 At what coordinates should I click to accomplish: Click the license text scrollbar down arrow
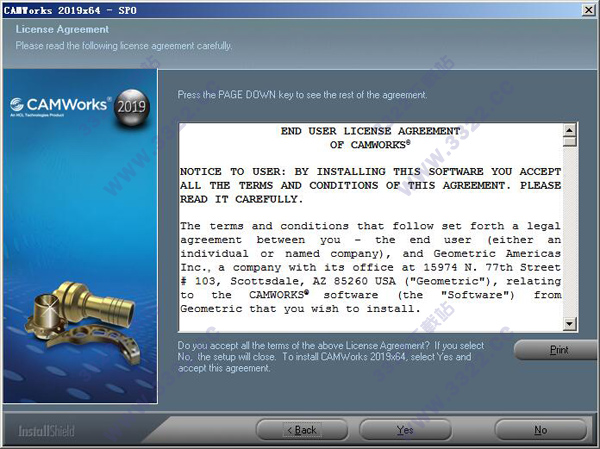click(x=570, y=324)
